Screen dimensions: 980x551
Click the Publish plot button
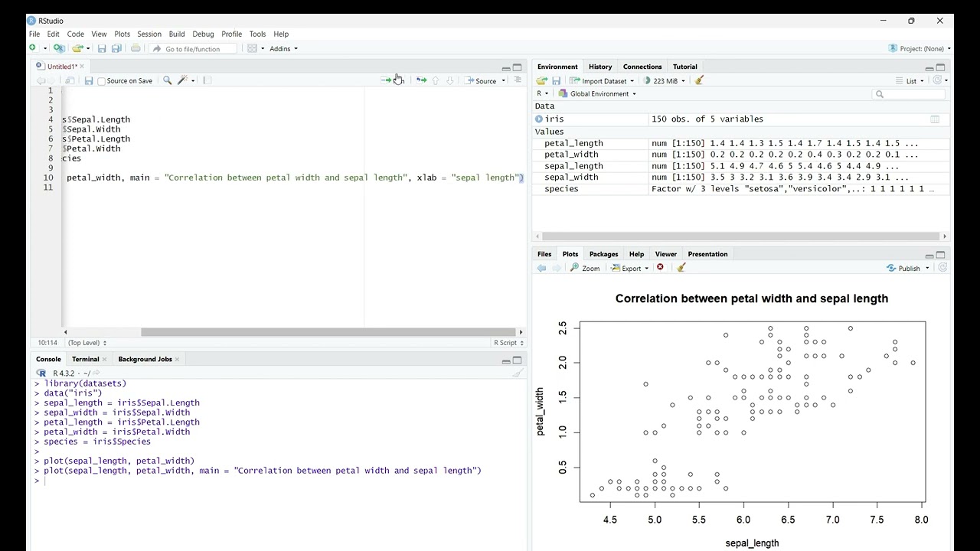point(903,268)
